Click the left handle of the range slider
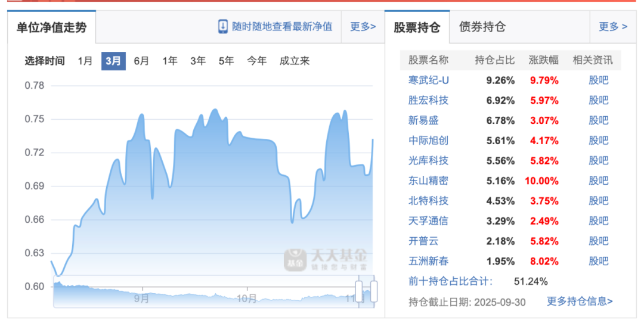Image resolution: width=644 pixels, height=320 pixels. click(359, 291)
